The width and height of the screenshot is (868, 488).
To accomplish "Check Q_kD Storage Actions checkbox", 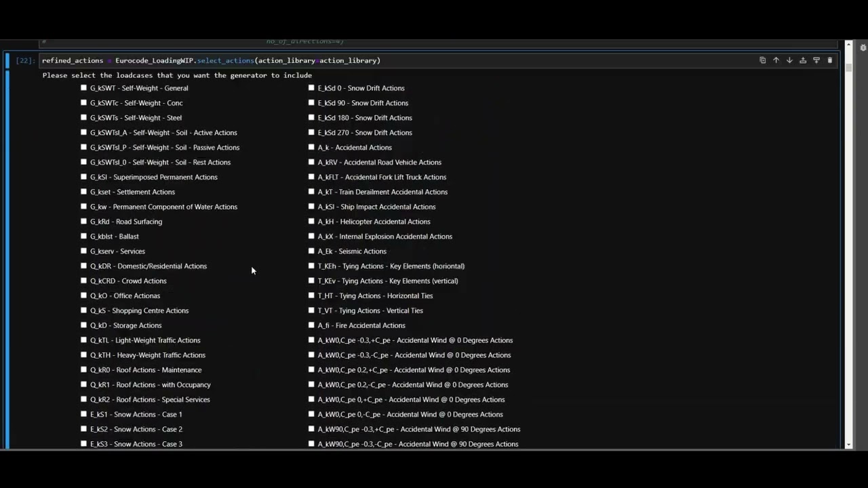I will point(83,325).
